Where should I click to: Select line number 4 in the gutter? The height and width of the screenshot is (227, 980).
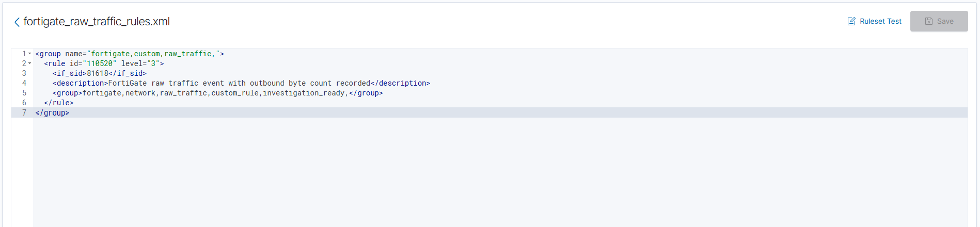[x=24, y=83]
